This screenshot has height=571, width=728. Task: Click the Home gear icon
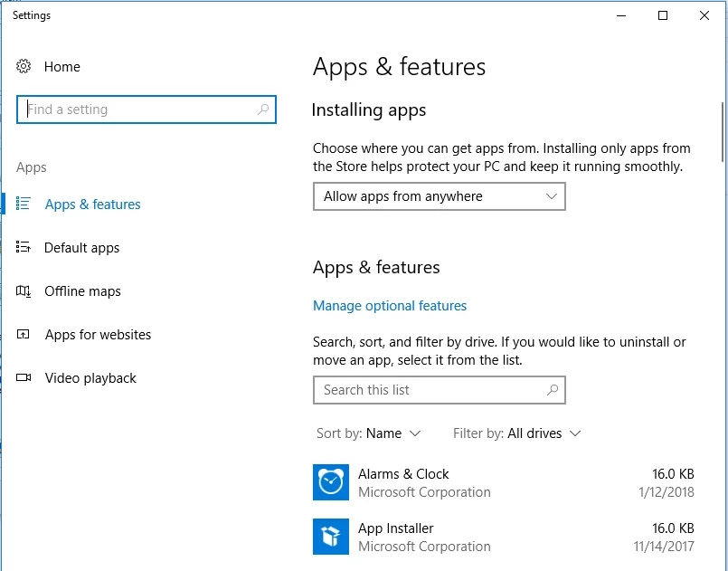tap(24, 67)
